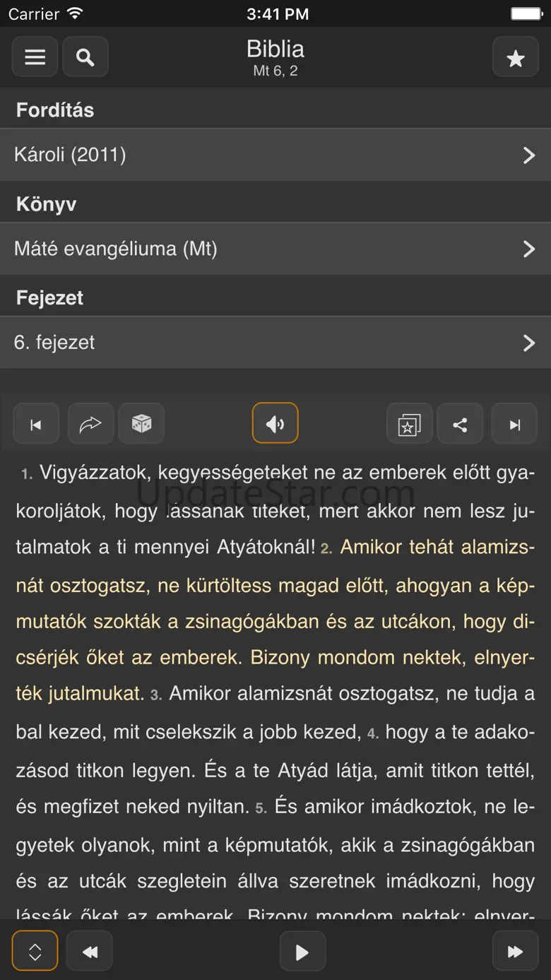Share the selected verse
The image size is (551, 980).
[x=460, y=424]
